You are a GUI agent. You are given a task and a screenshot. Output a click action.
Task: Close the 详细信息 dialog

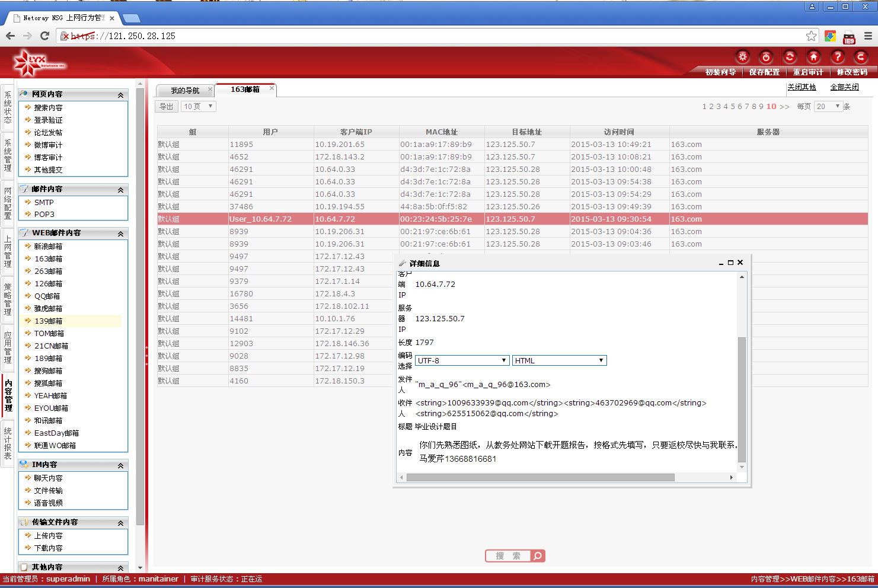pyautogui.click(x=740, y=262)
